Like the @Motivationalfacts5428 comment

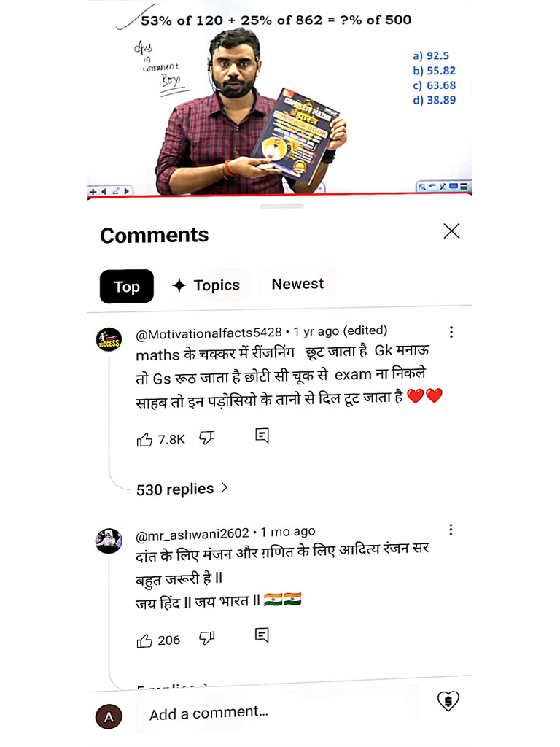[144, 439]
